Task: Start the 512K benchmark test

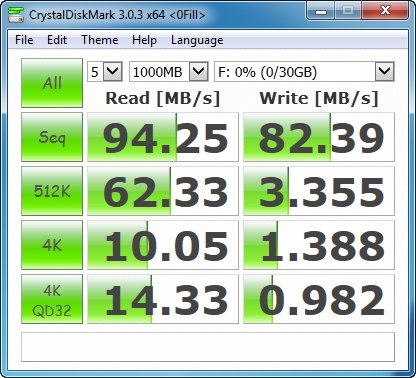Action: (52, 191)
